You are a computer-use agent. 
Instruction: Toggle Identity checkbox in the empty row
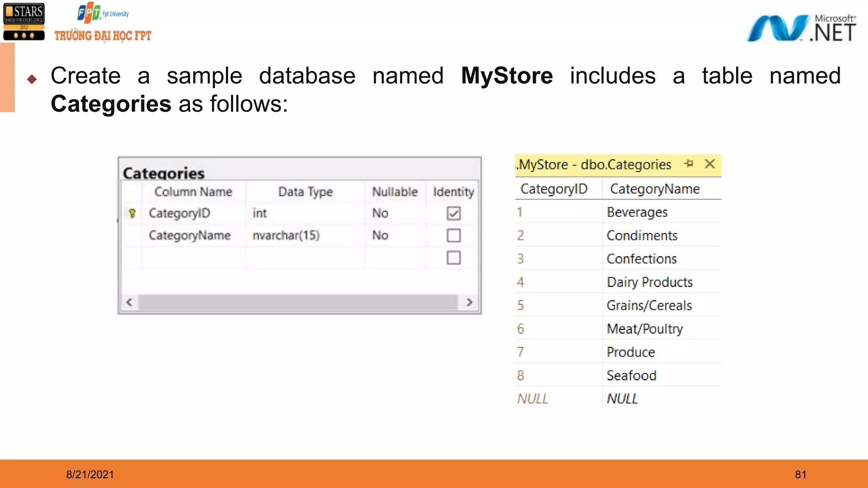pos(453,258)
